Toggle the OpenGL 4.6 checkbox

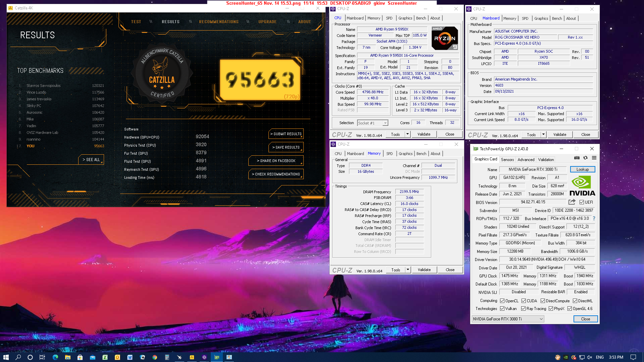569,309
